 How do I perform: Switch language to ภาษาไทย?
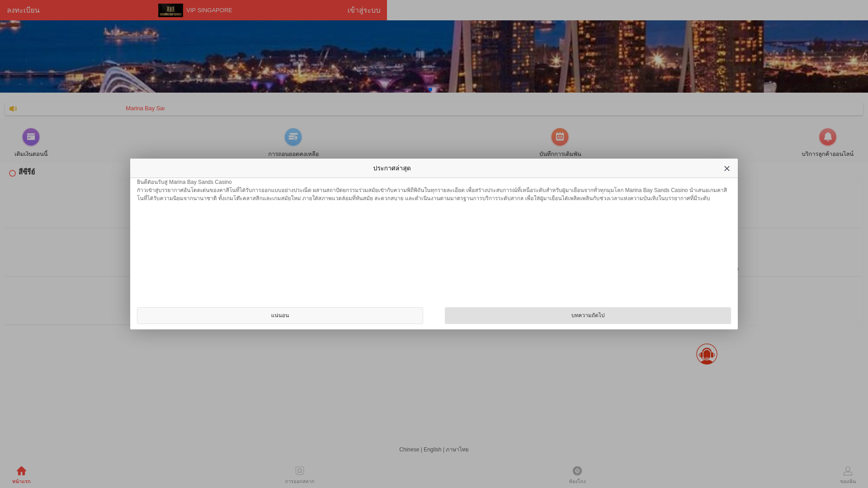pyautogui.click(x=457, y=450)
